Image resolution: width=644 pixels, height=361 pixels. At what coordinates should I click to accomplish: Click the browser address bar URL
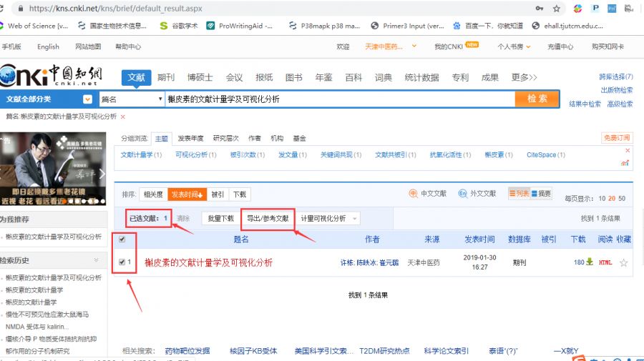point(115,8)
